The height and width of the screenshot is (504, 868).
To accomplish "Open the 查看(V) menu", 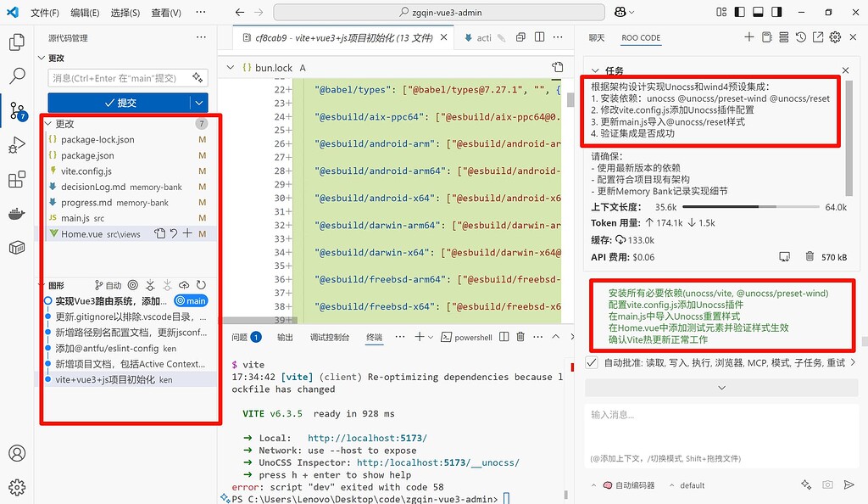I will point(166,12).
